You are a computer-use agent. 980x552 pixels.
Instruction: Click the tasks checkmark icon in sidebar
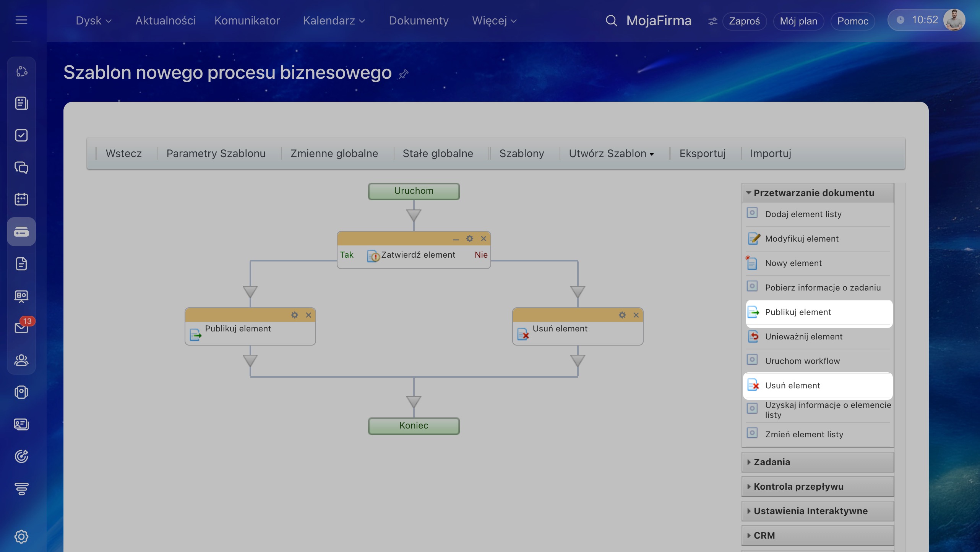21,135
